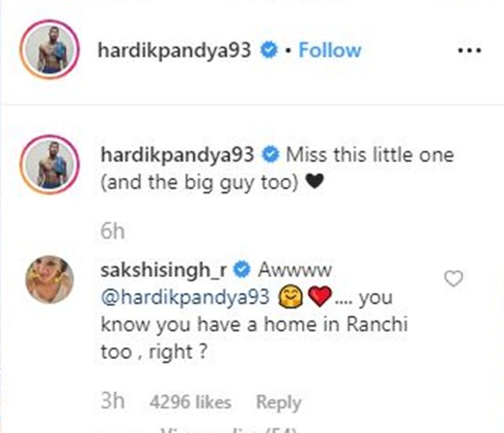Screen dimensions: 504x433
Task: Follow hardikpandya93
Action: (x=330, y=50)
